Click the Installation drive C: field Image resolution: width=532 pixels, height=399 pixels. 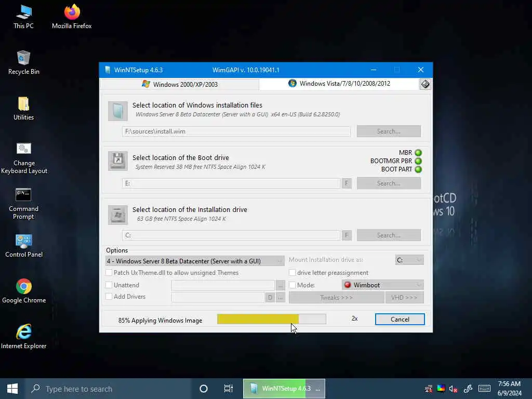point(231,235)
